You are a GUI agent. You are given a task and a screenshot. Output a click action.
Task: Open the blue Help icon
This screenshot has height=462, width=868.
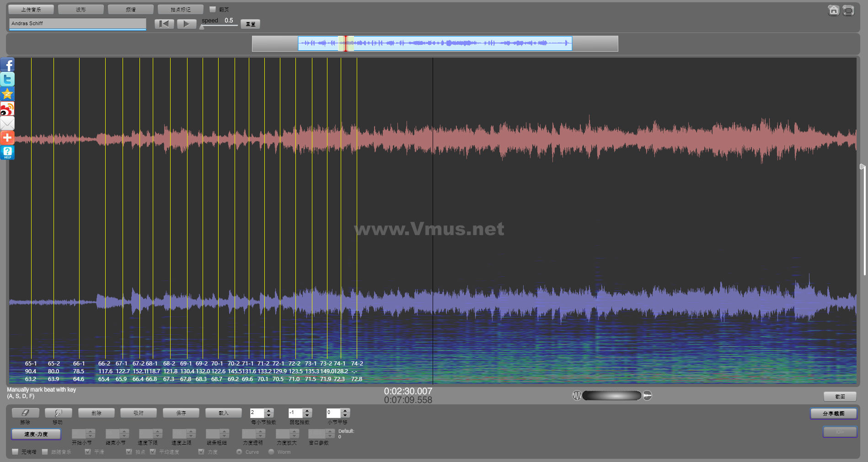pos(7,152)
